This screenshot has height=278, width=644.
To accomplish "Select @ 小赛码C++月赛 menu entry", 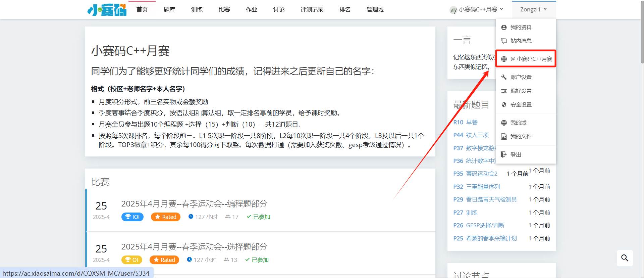I will click(526, 59).
